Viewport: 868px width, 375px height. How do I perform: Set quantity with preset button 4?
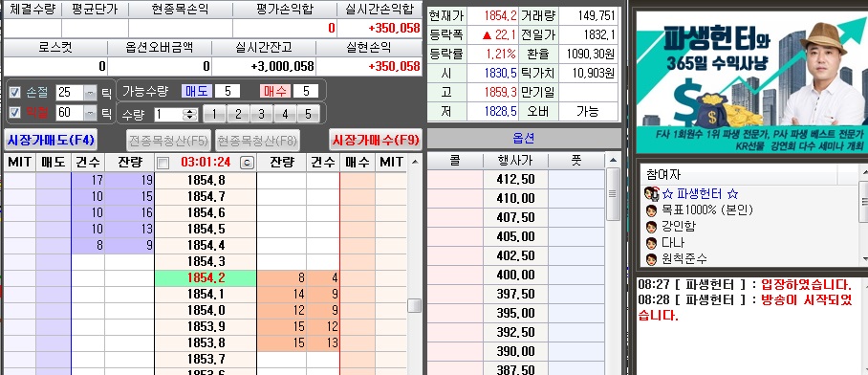(285, 114)
